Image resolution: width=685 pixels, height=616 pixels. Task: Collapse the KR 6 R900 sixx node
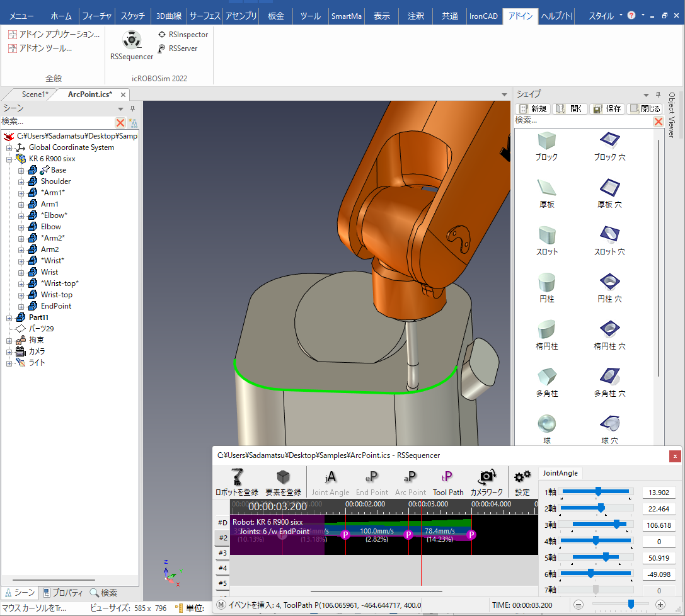pyautogui.click(x=9, y=159)
